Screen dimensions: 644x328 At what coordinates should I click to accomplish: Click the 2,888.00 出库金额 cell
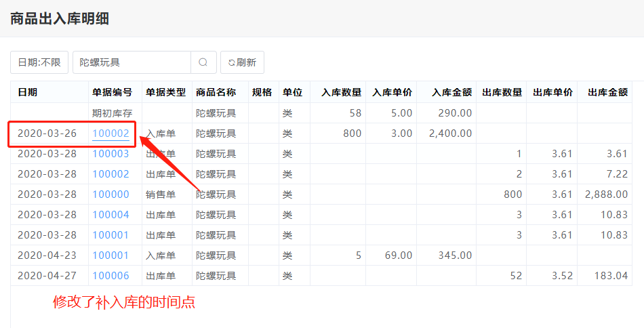pyautogui.click(x=605, y=194)
